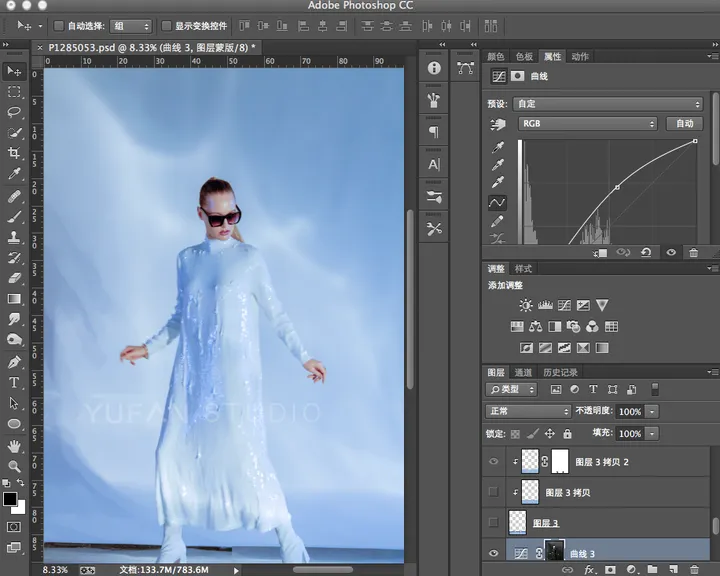This screenshot has height=576, width=720.
Task: Select the Healing Brush tool
Action: [x=14, y=197]
